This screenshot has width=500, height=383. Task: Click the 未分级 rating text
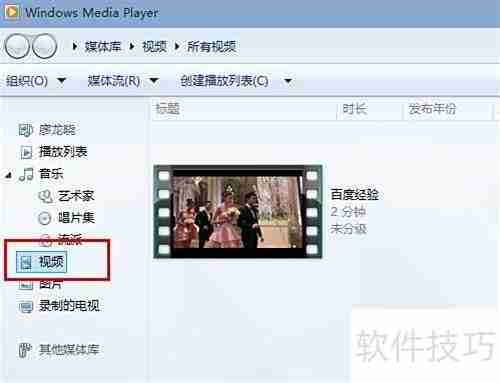349,229
